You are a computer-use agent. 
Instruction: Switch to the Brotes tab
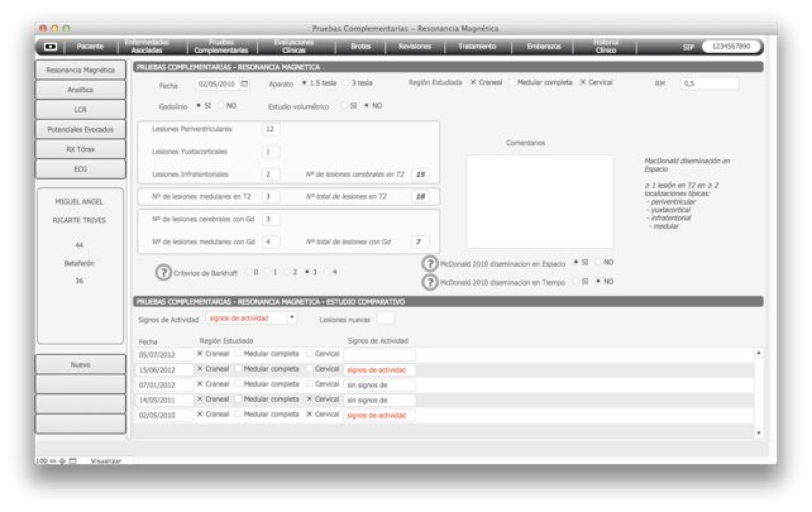360,47
